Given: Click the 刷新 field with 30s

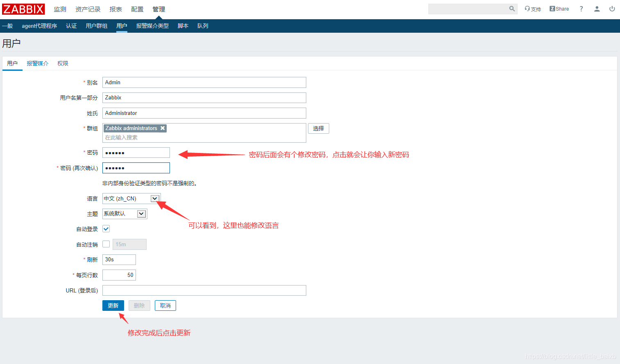Looking at the screenshot, I should (x=119, y=259).
